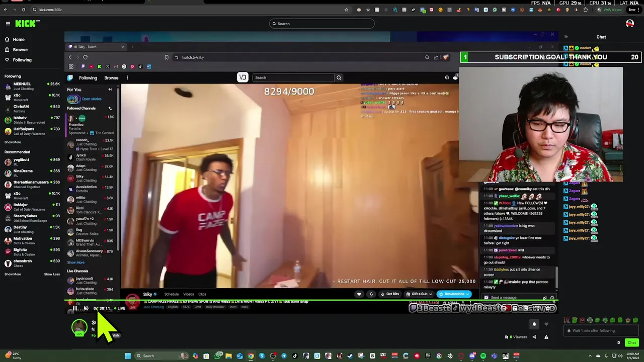Open Following in Kick sidebar
The height and width of the screenshot is (362, 644).
coord(18,60)
